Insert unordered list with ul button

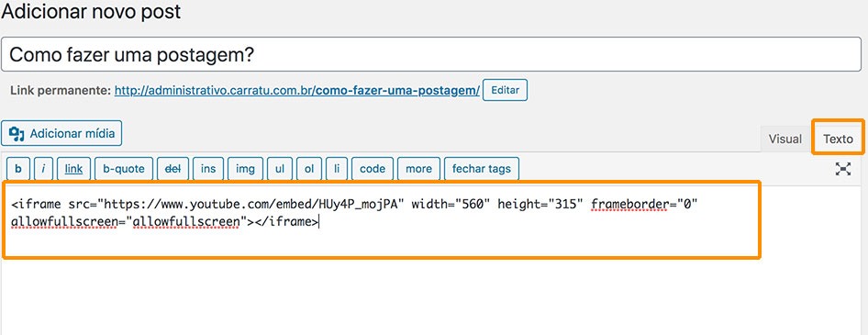coord(280,169)
